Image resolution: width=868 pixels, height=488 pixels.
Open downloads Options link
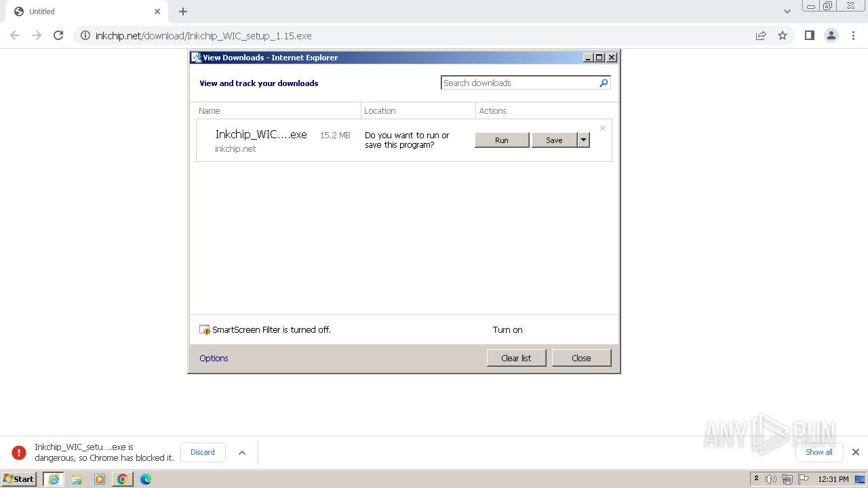point(214,359)
